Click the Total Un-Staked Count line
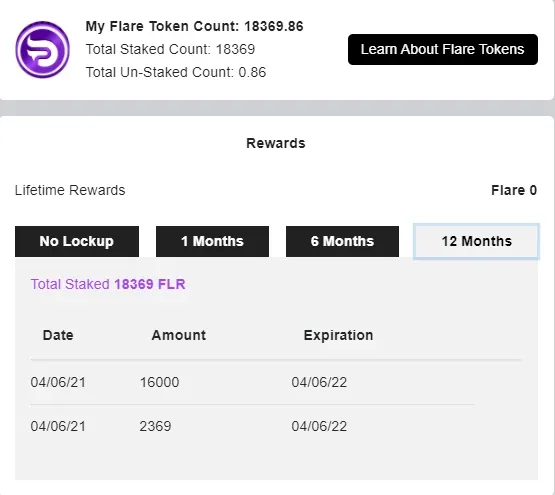Screen dimensions: 555x495 click(x=176, y=72)
